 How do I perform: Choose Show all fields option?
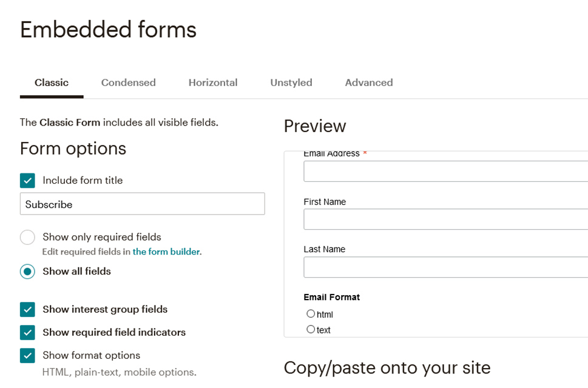click(27, 272)
